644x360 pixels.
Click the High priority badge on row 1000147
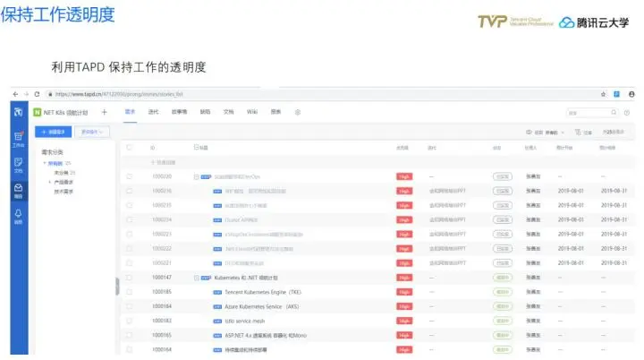coord(404,278)
